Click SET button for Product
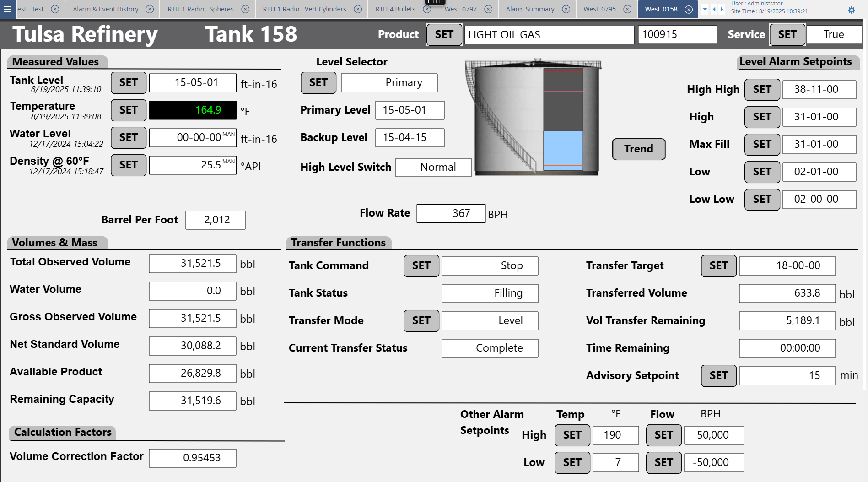Image resolution: width=868 pixels, height=482 pixels. pos(444,35)
